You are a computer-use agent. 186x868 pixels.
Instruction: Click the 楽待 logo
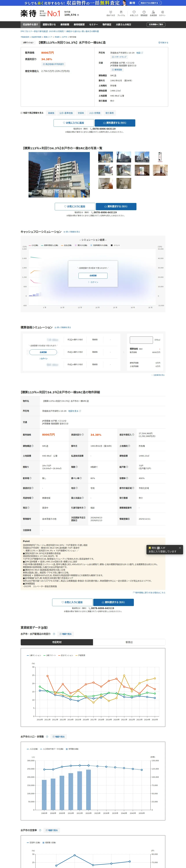point(28,13)
